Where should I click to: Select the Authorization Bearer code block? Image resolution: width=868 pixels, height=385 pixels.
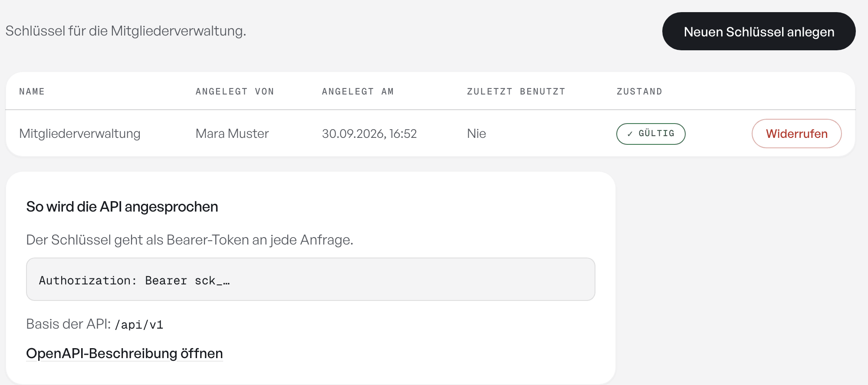point(310,279)
